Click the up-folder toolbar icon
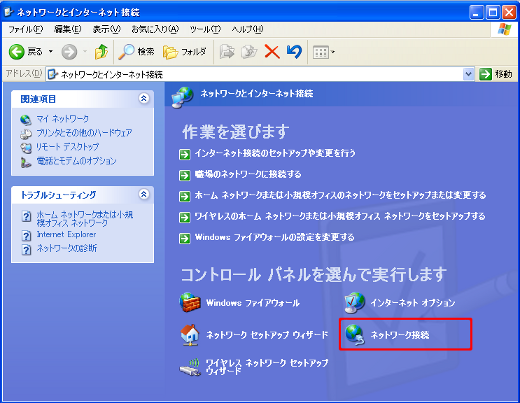 [101, 52]
